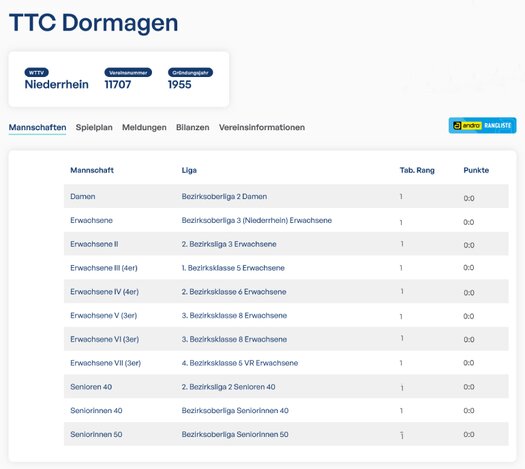Open the Seniorinnen 50 team link
Image resolution: width=525 pixels, height=469 pixels.
[x=96, y=434]
